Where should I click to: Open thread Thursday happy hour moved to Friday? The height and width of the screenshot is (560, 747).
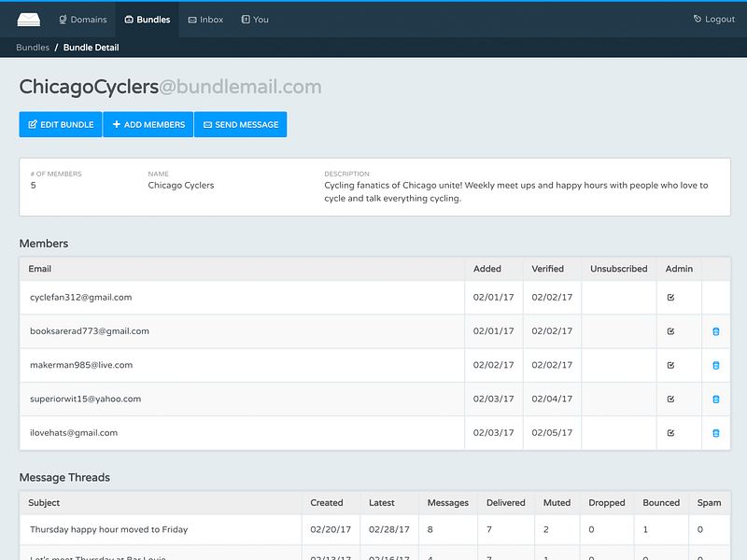tap(108, 529)
